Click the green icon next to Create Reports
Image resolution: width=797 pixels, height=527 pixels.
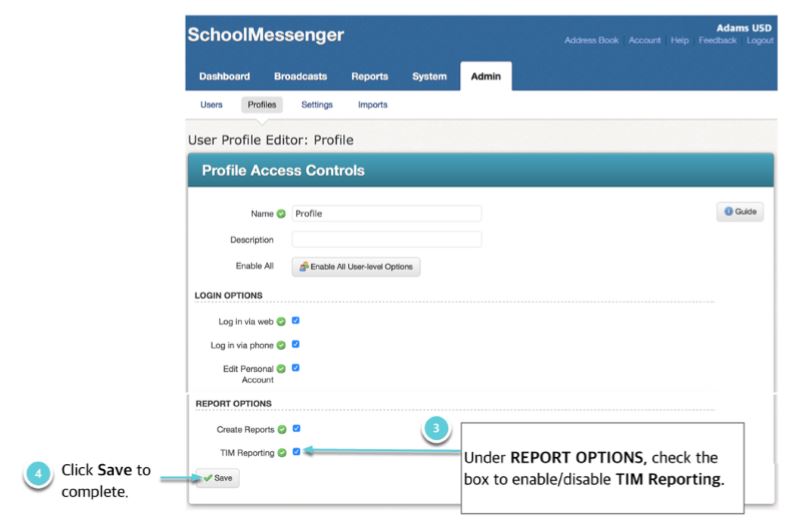[x=282, y=430]
